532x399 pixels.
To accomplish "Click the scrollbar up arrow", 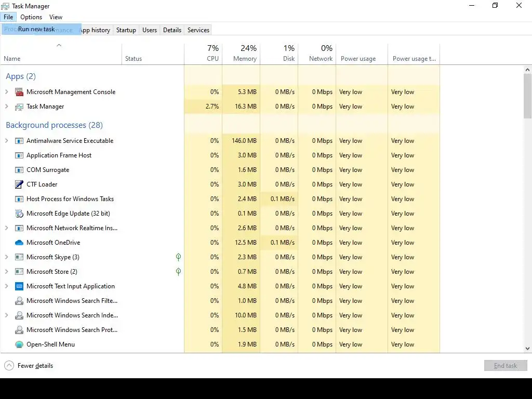I will tap(528, 70).
